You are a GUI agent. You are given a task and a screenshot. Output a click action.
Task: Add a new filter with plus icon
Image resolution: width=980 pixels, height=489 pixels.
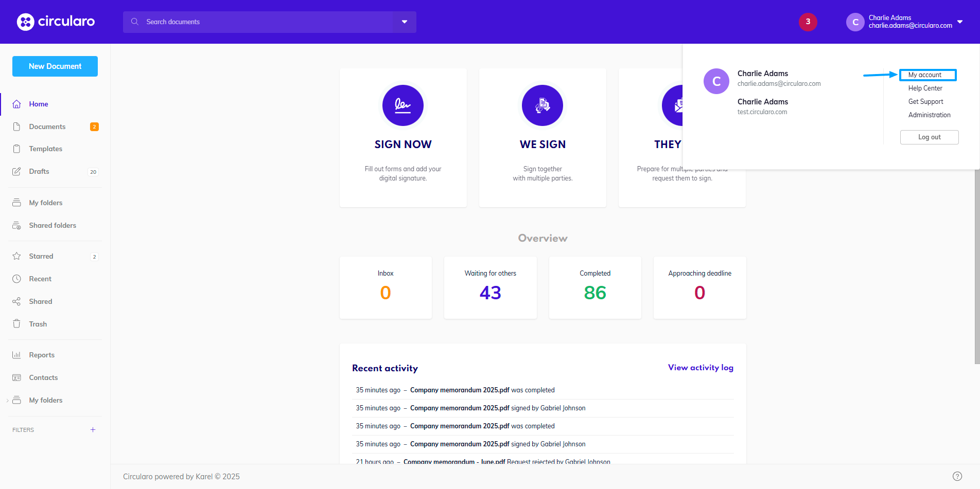tap(93, 430)
